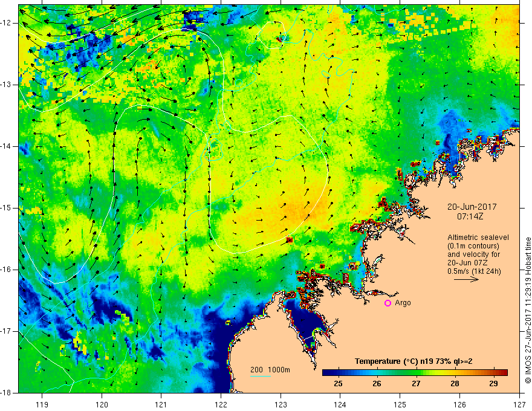Click longitude axis label '120'

(102, 404)
